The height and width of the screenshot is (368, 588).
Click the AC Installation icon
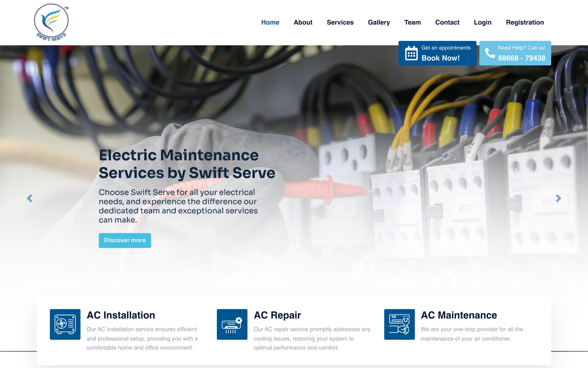pos(65,324)
